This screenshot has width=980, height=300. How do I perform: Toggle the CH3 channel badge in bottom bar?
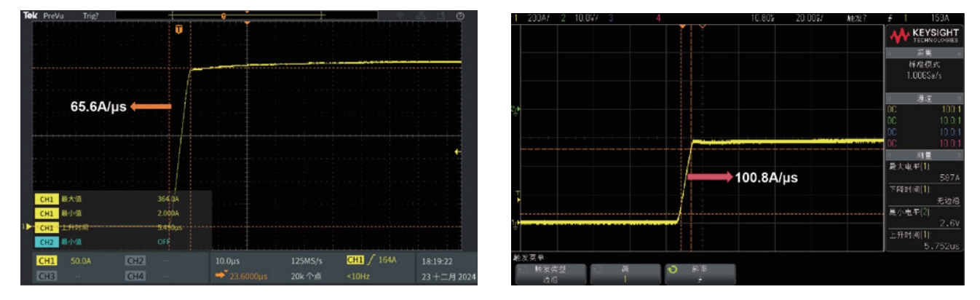(x=47, y=275)
